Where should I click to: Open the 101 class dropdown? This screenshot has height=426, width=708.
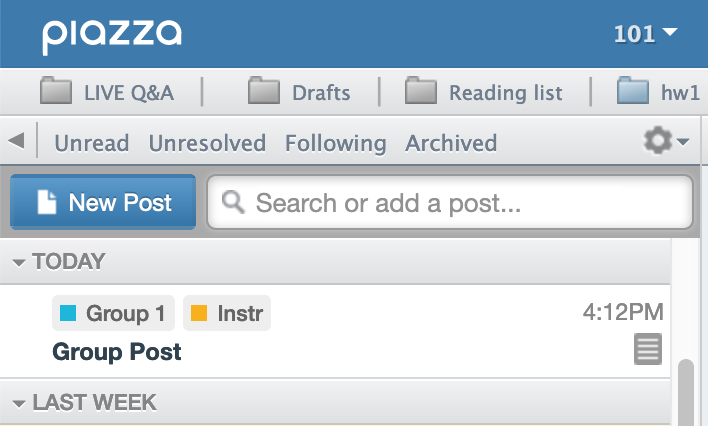pyautogui.click(x=646, y=34)
